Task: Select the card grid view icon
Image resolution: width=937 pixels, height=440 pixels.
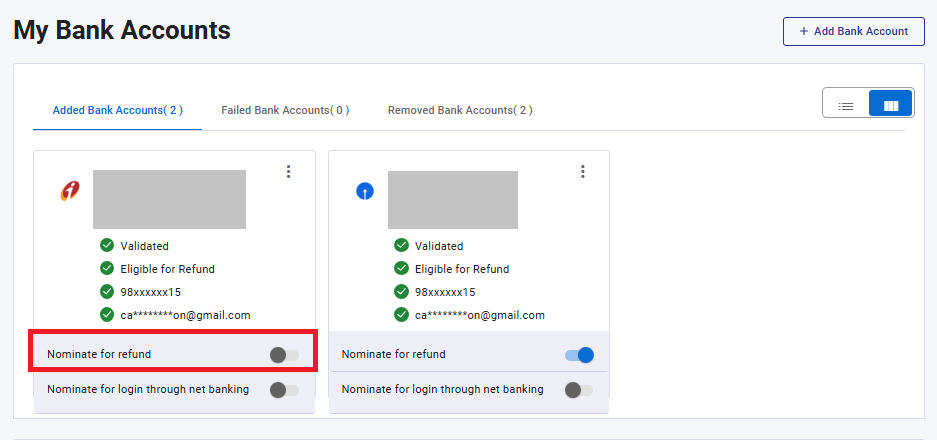Action: [x=890, y=104]
